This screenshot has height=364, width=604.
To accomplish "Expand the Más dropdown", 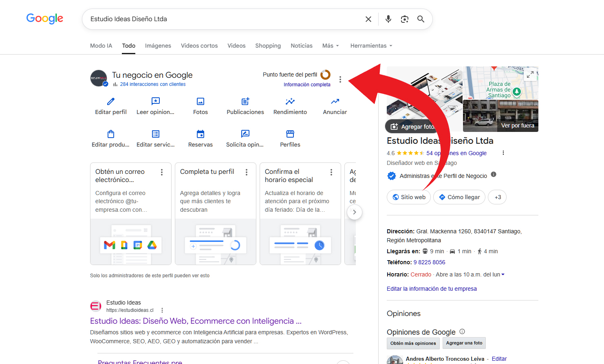I will [x=331, y=46].
